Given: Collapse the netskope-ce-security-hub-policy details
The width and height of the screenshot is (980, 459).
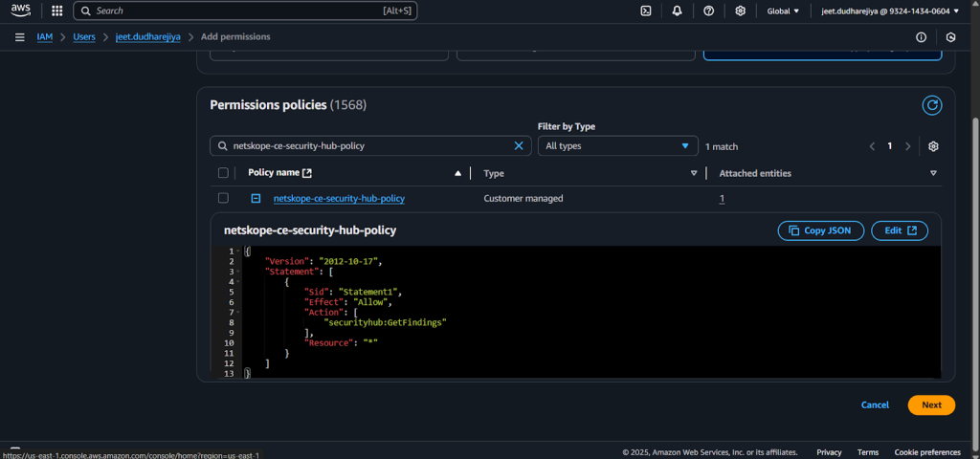Looking at the screenshot, I should click(256, 198).
